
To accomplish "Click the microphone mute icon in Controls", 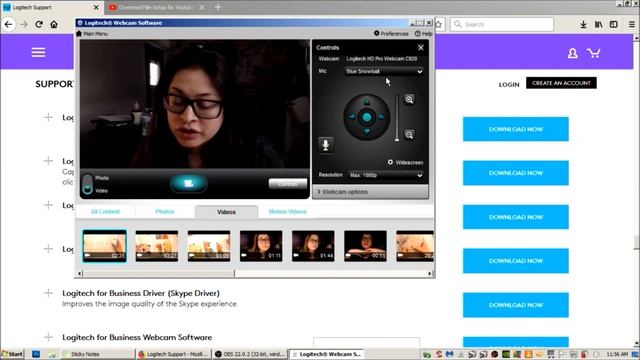I will [x=325, y=145].
